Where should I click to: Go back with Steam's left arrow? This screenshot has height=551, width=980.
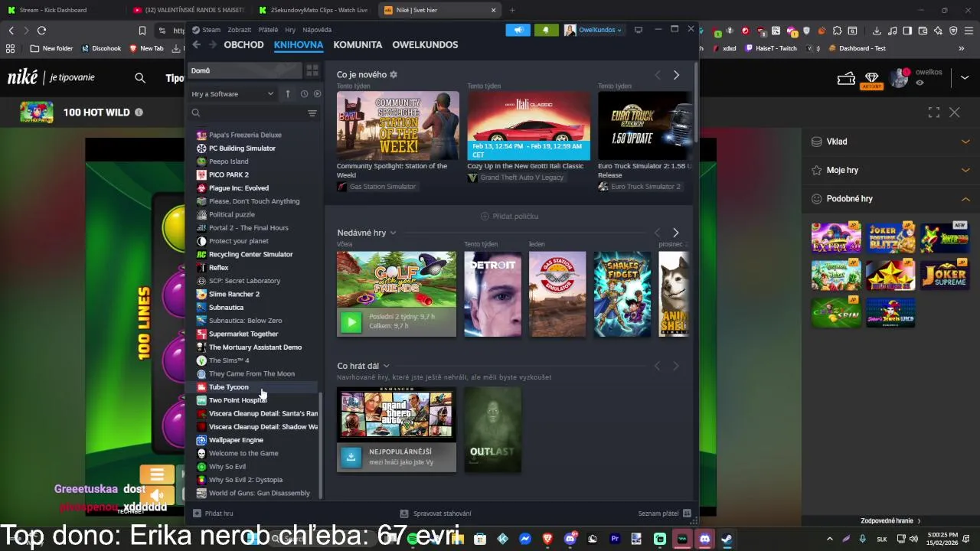pyautogui.click(x=197, y=44)
